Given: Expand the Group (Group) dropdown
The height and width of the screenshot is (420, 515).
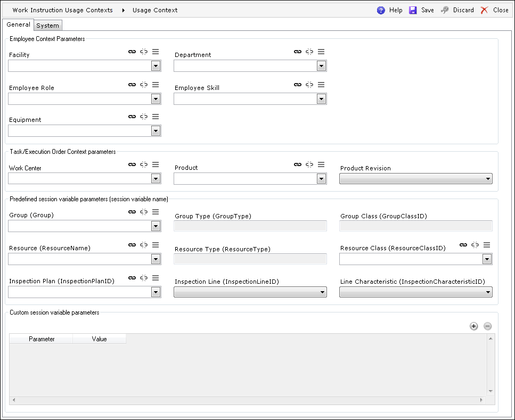Looking at the screenshot, I should coord(156,226).
